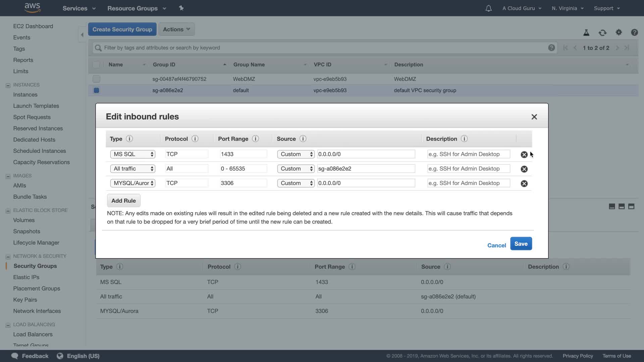This screenshot has width=644, height=362.
Task: Open the notifications bell
Action: pos(488,8)
